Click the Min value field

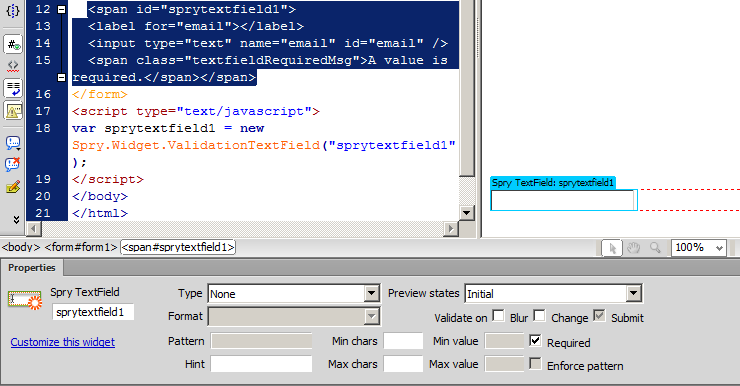pos(505,341)
